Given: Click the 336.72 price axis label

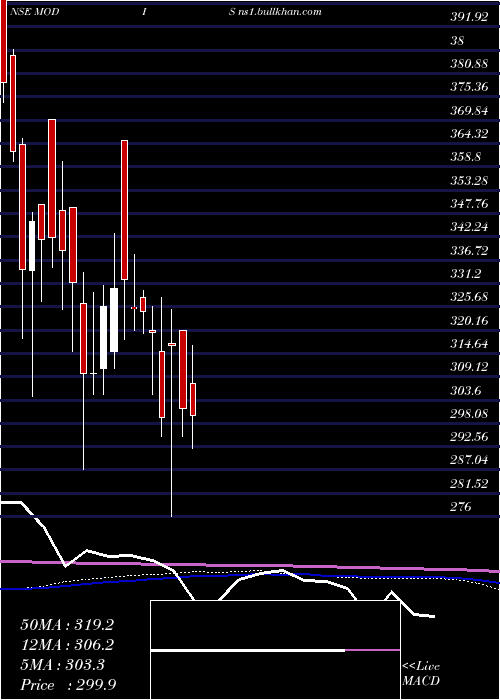Looking at the screenshot, I should pyautogui.click(x=469, y=251).
